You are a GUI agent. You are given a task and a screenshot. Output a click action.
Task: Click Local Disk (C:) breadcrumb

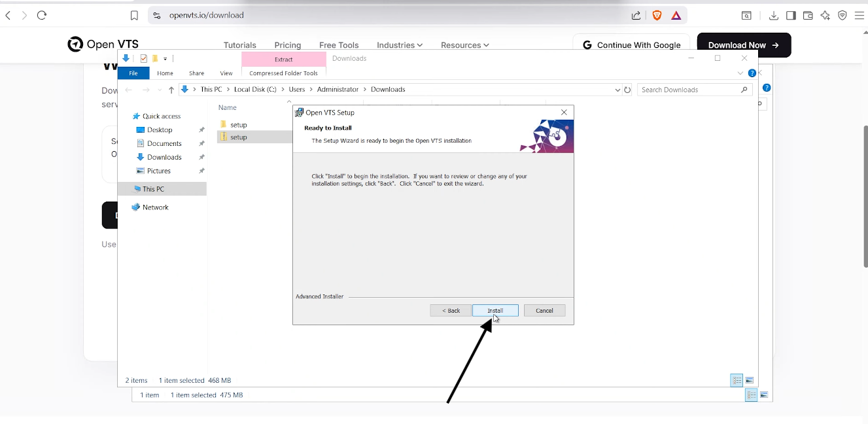click(x=255, y=89)
